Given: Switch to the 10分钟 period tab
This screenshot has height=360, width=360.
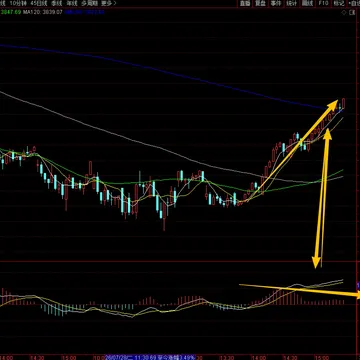Looking at the screenshot, I should click(18, 3).
